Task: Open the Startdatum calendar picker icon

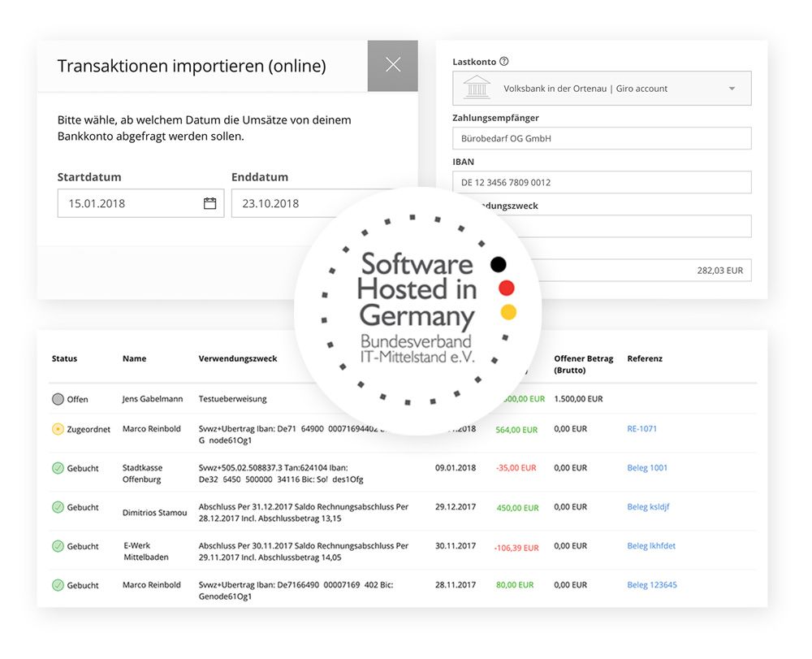Action: tap(209, 203)
